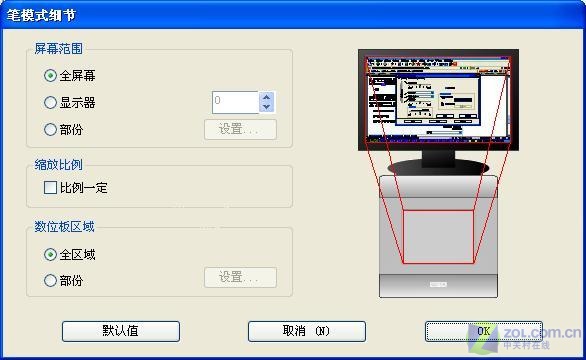Viewport: 586px width, 360px height.
Task: Click 设置... button in 屏幕范围
Action: coord(240,129)
